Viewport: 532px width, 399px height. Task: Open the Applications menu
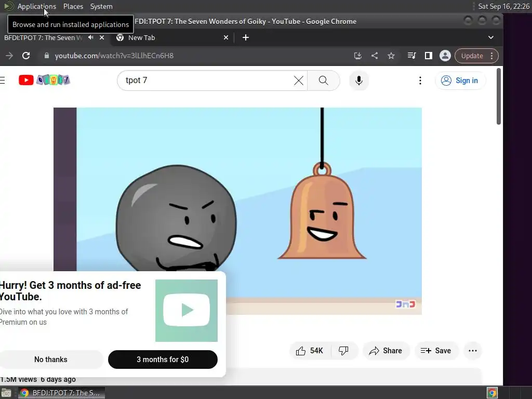(x=37, y=6)
